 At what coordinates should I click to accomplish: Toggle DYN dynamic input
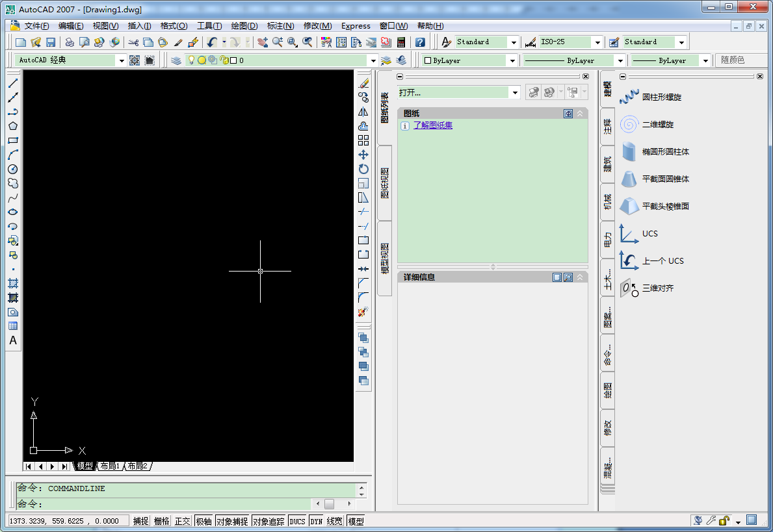click(317, 521)
